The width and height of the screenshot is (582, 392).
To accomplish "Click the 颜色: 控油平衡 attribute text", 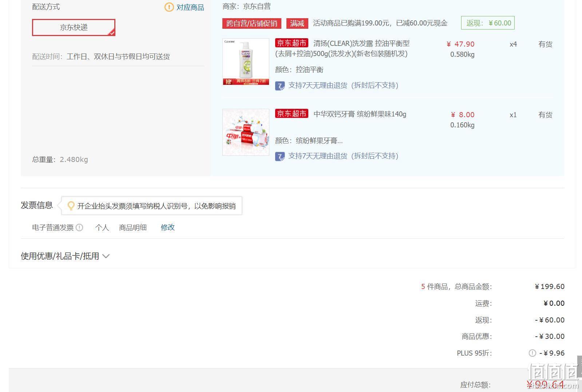I will pyautogui.click(x=299, y=70).
